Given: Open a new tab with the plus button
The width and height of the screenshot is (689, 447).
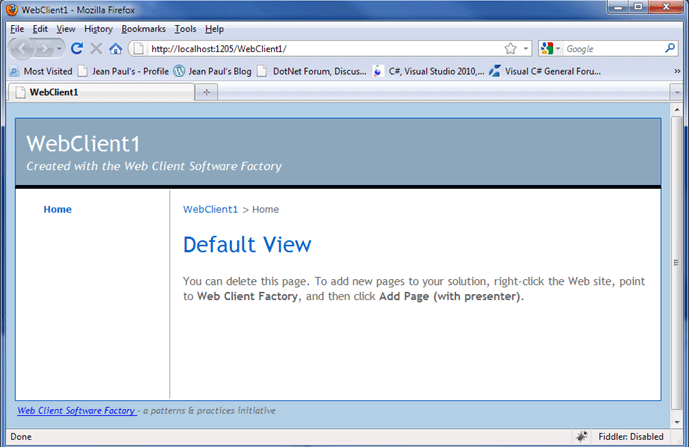Looking at the screenshot, I should point(207,92).
